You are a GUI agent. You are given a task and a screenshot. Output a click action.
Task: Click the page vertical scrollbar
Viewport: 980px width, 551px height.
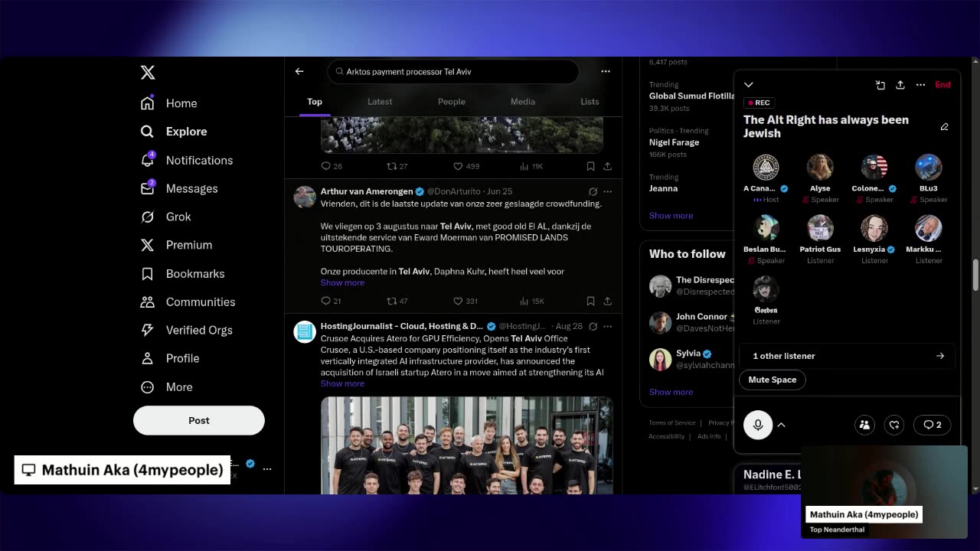(x=975, y=275)
